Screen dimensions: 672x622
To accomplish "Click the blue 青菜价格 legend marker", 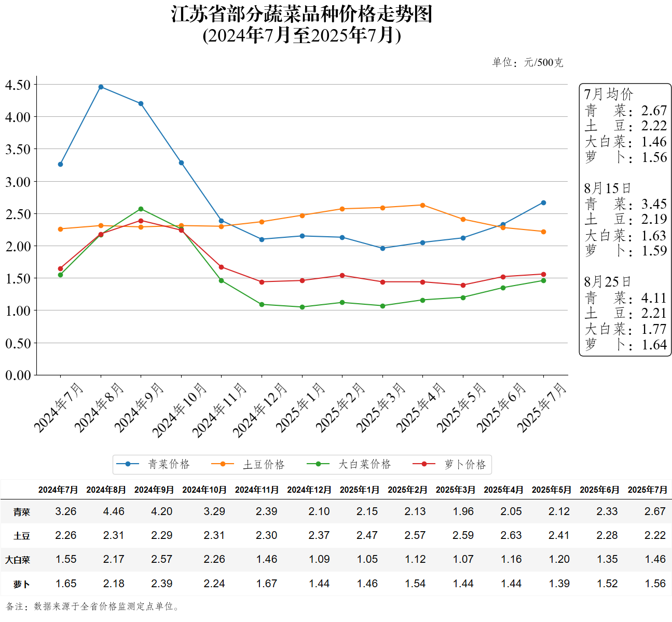I will point(128,464).
